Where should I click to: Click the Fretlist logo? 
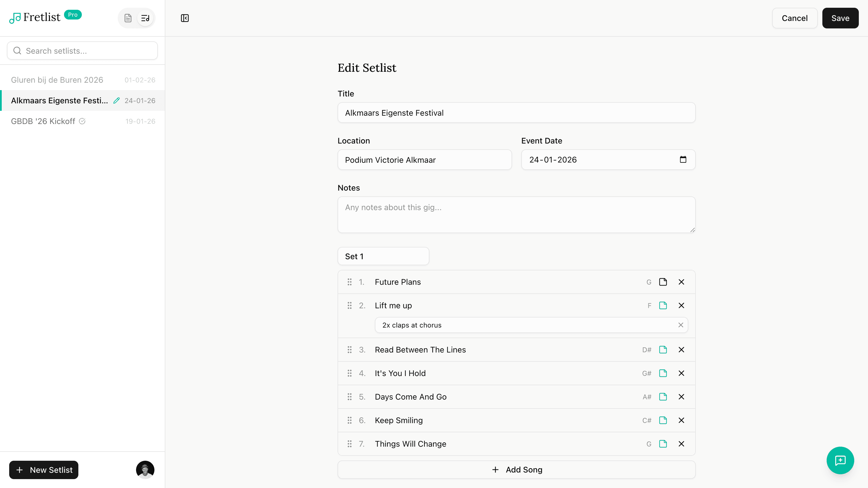pos(35,18)
